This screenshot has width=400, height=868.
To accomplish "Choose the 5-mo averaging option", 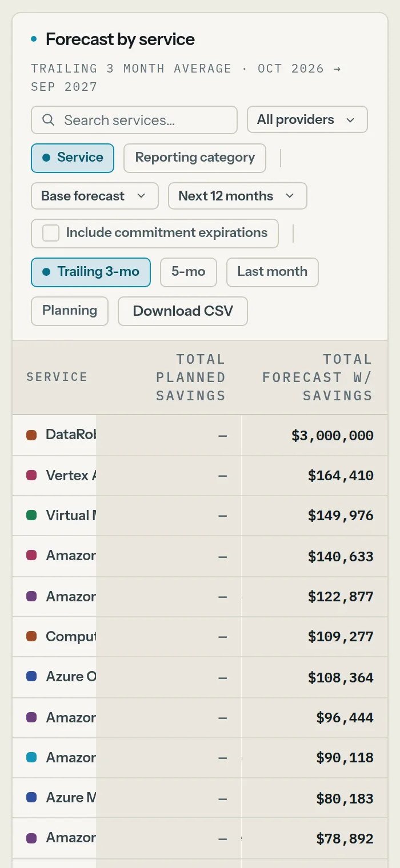I will (x=189, y=272).
